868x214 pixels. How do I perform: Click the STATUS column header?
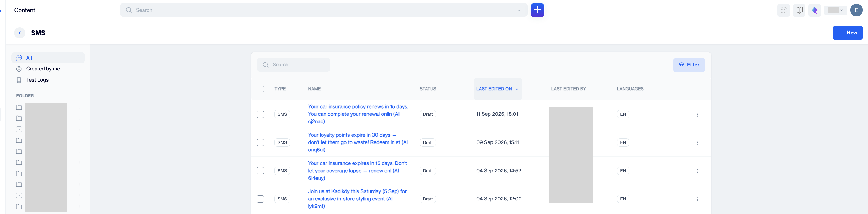click(x=428, y=89)
